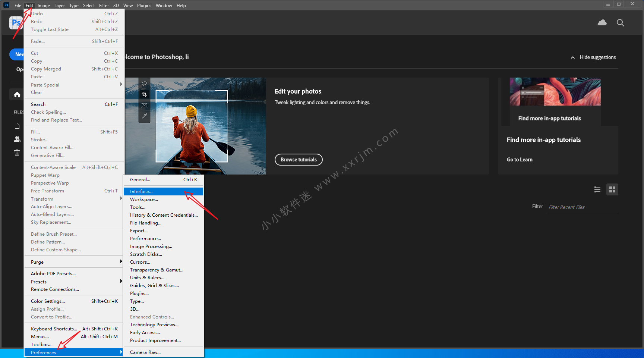Open Shared with you people icon
Viewport: 644px width, 358px height.
pyautogui.click(x=17, y=139)
